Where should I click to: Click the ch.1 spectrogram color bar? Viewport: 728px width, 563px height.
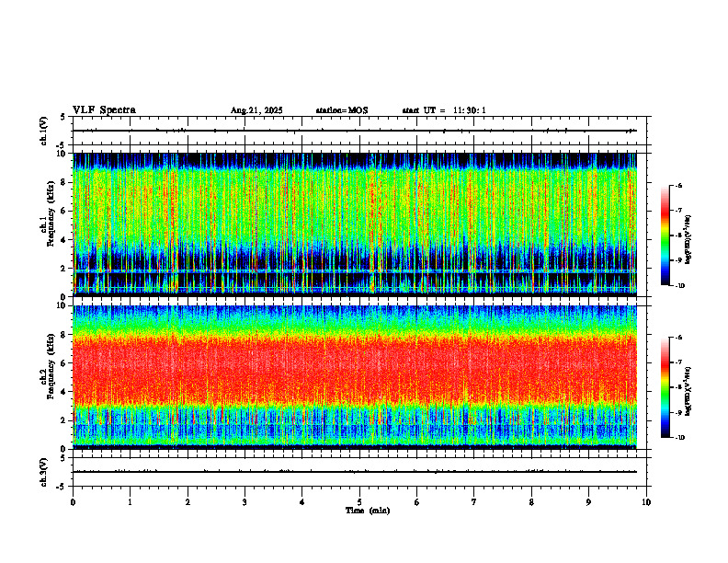point(665,236)
